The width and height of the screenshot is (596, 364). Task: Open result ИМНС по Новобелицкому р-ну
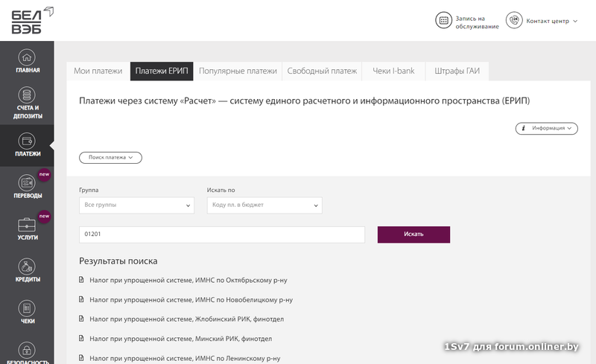tap(191, 300)
